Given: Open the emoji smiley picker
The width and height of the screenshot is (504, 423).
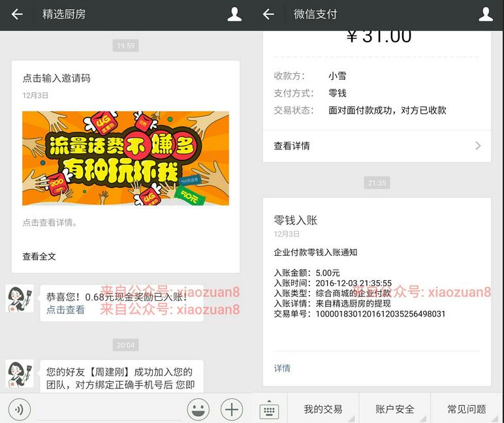Looking at the screenshot, I should point(198,409).
